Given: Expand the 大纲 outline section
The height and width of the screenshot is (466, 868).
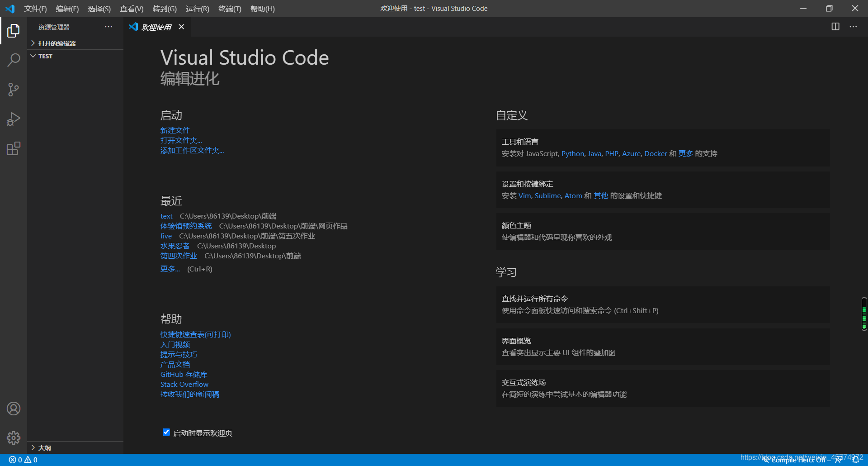Looking at the screenshot, I should click(75, 447).
